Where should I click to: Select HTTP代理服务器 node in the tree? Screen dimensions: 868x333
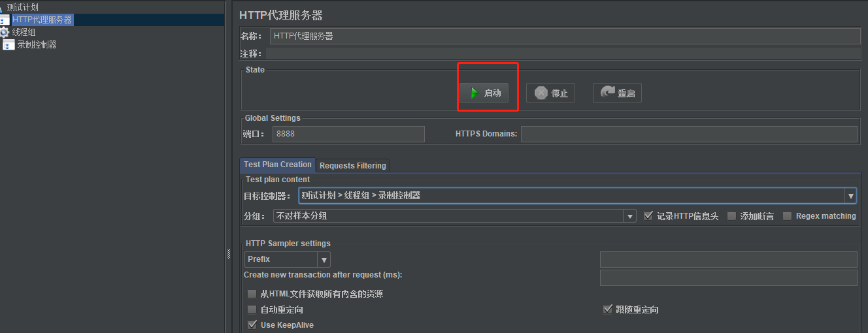[42, 20]
